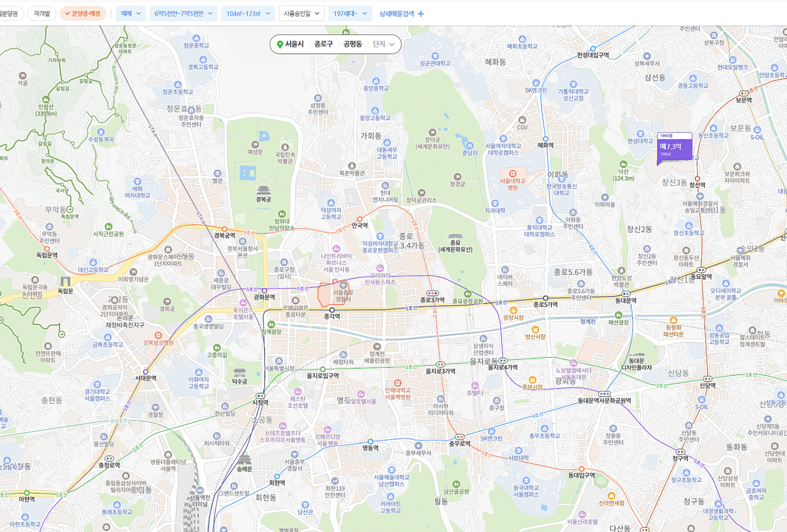The image size is (787, 532).
Task: Click the 광화문역 station marker
Action: coord(264,290)
